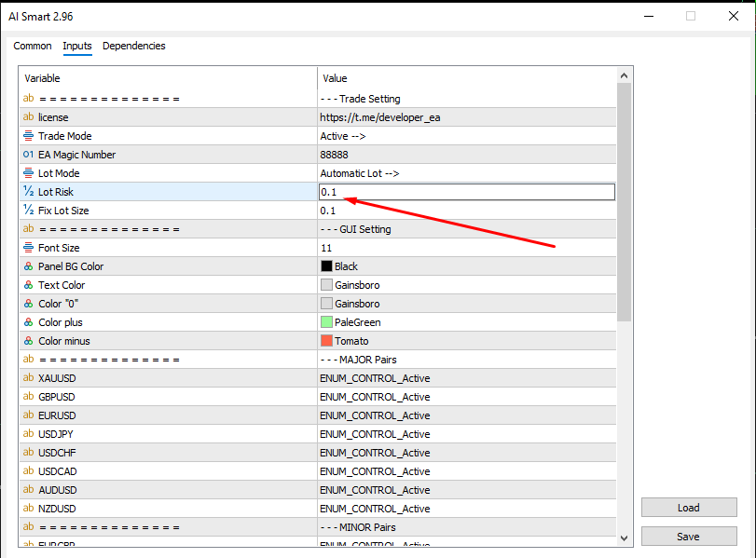Click the XAUUSD value ENUM_CONTROL_Active

[375, 378]
